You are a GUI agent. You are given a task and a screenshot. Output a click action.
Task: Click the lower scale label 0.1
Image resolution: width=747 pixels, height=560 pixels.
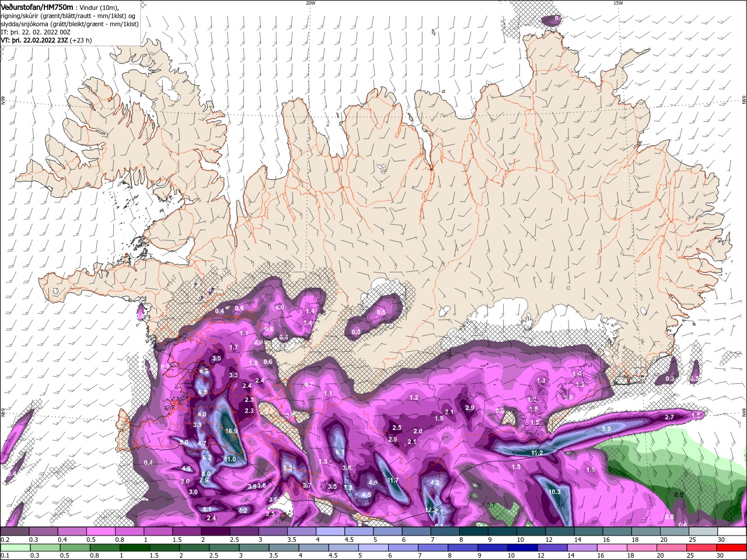pos(5,556)
